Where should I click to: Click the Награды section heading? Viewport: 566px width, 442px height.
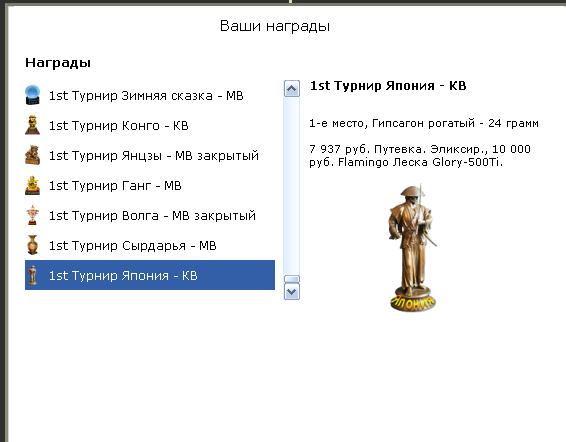(58, 62)
